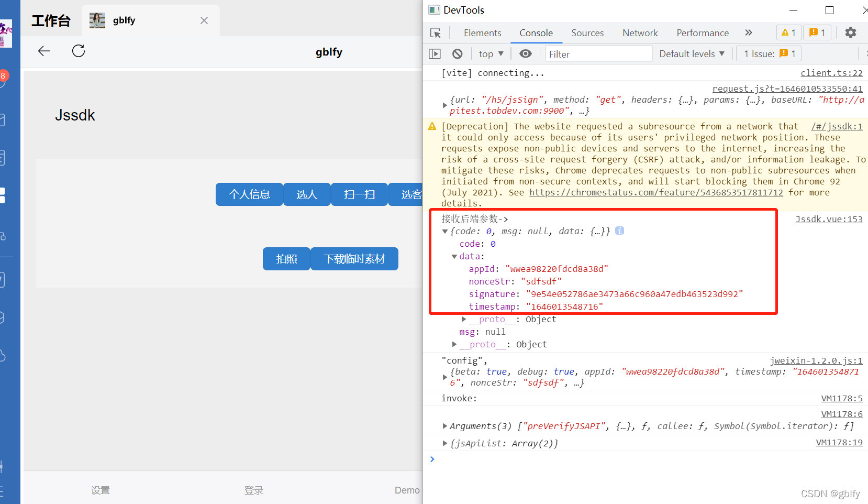This screenshot has width=868, height=504.
Task: Switch to the Console tab
Action: click(536, 33)
